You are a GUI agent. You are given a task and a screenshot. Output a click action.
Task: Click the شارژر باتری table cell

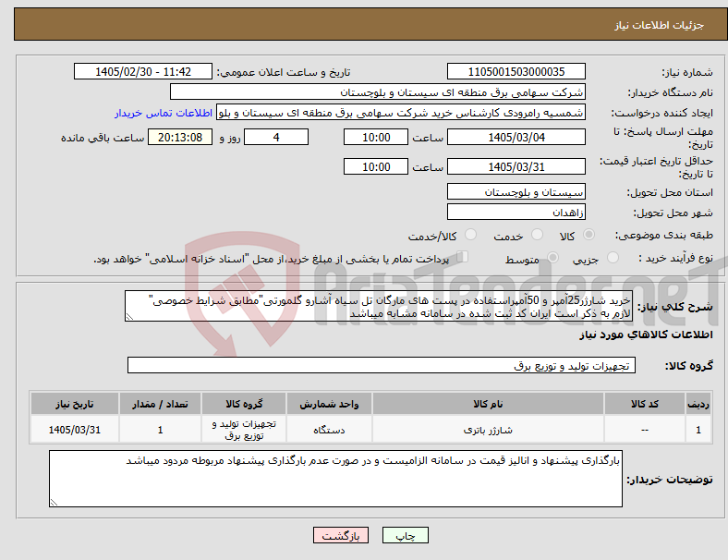coord(488,430)
